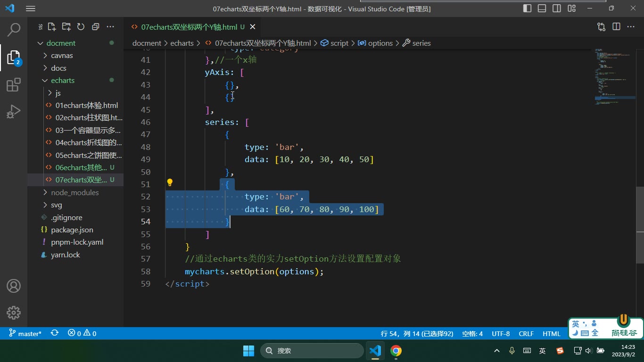This screenshot has height=362, width=644.
Task: Open the Extensions view
Action: (x=14, y=85)
